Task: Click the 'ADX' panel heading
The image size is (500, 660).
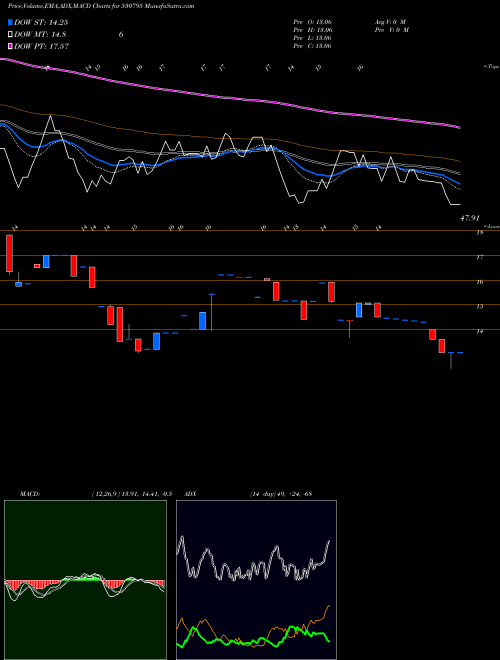Action: click(x=190, y=494)
